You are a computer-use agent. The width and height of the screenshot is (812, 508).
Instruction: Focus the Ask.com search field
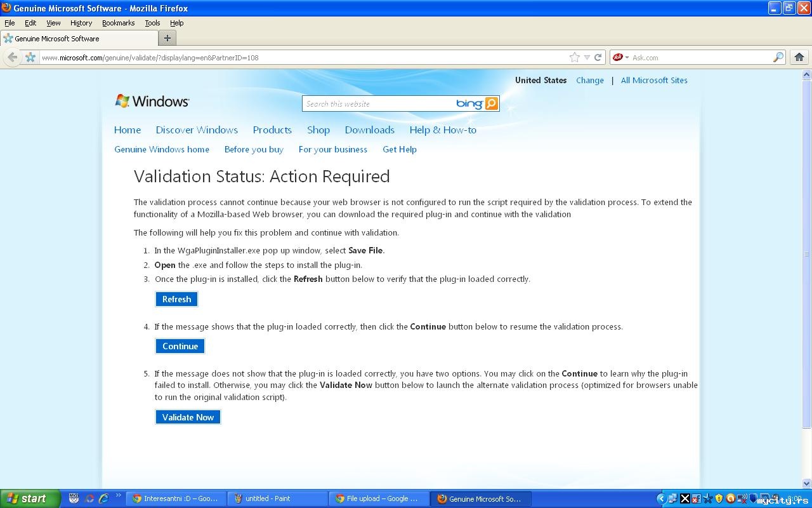point(701,57)
